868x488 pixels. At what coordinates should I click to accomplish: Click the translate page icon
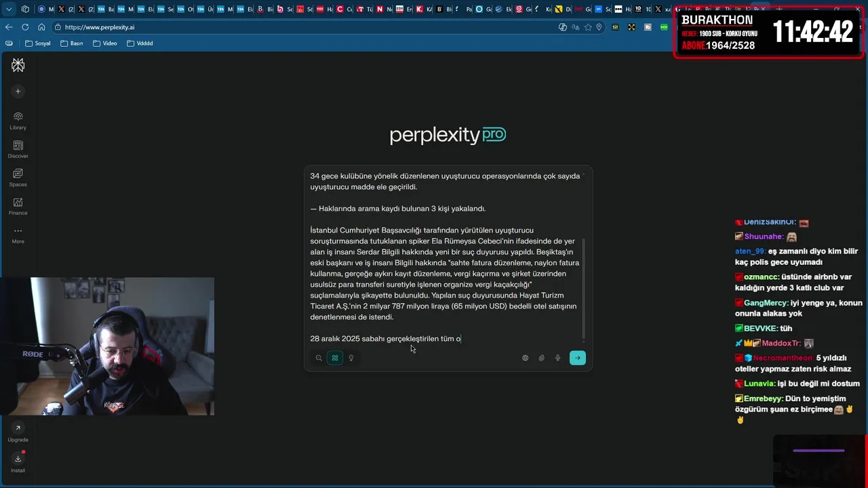576,27
